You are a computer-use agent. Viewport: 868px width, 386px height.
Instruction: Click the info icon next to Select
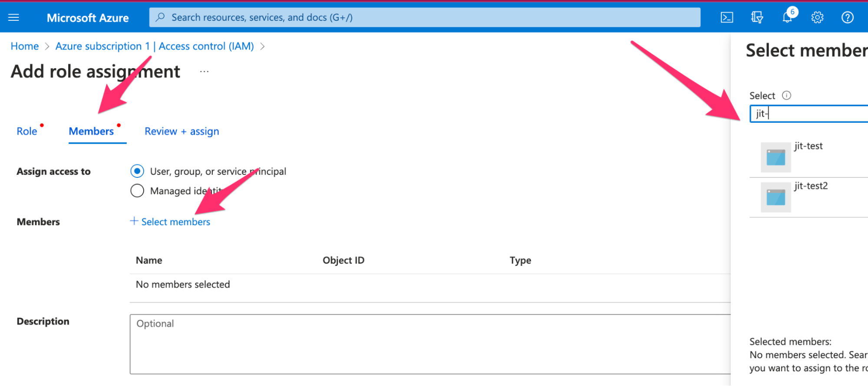tap(786, 95)
